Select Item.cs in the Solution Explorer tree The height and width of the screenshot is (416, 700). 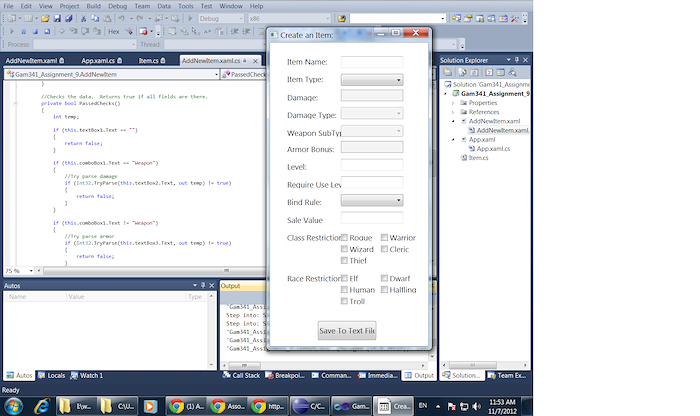click(478, 158)
